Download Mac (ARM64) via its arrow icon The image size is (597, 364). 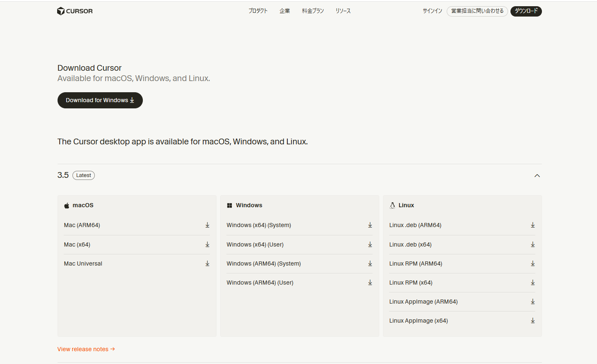(x=207, y=225)
